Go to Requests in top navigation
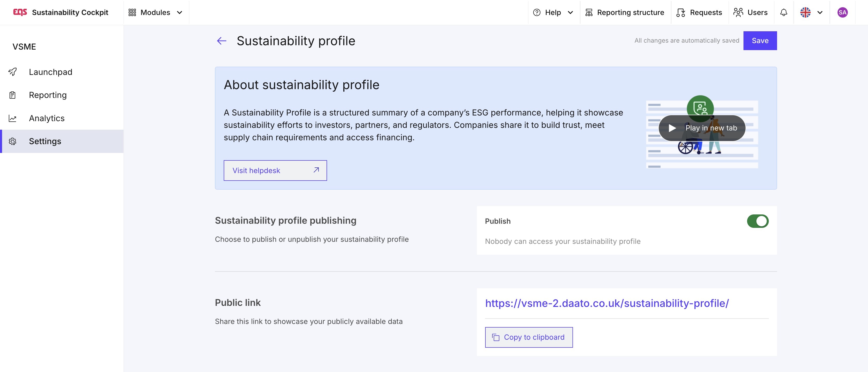 699,12
